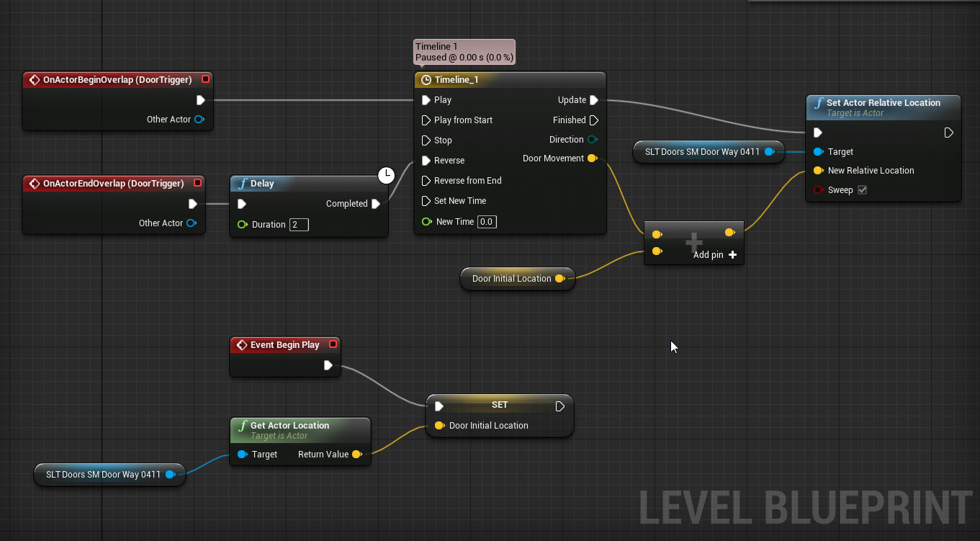Click the Delay Completed output pin

click(376, 204)
